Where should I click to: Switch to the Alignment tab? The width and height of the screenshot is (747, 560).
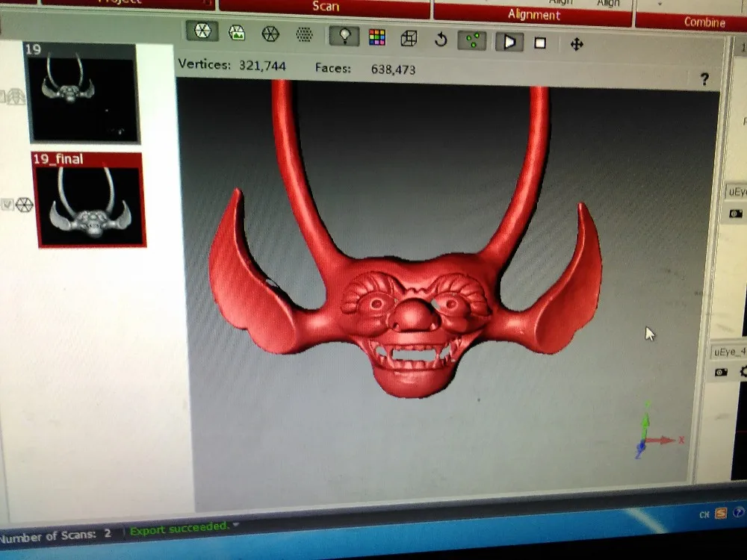coord(533,14)
